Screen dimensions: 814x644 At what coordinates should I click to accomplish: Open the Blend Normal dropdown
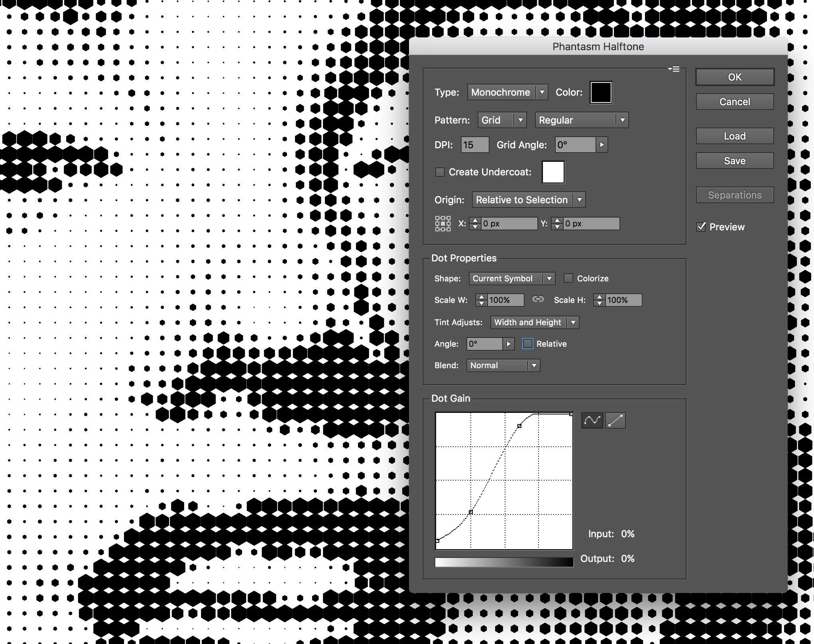503,365
